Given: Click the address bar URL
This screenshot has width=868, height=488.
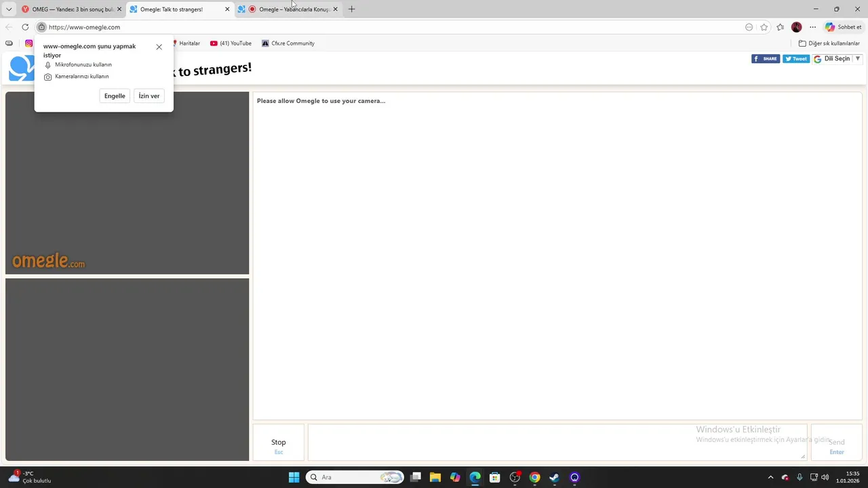Looking at the screenshot, I should (x=84, y=27).
